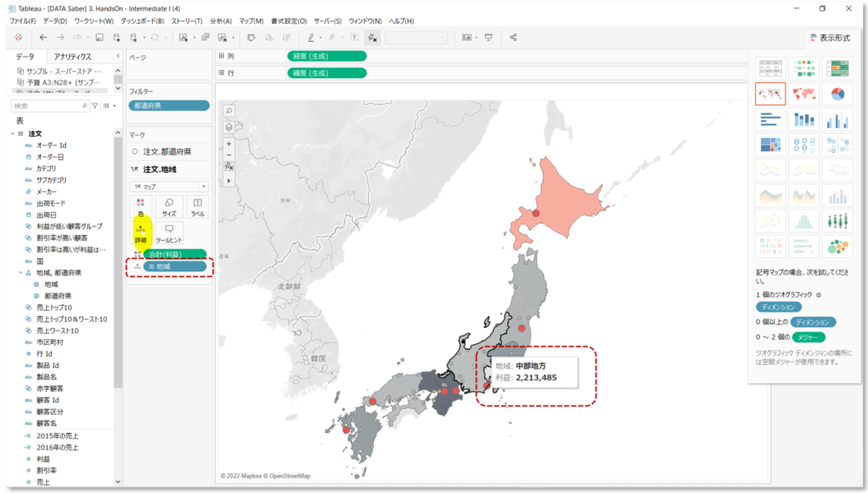Image resolution: width=868 pixels, height=493 pixels.
Task: Click the duplicate sheet toolbar icon
Action: click(x=205, y=37)
